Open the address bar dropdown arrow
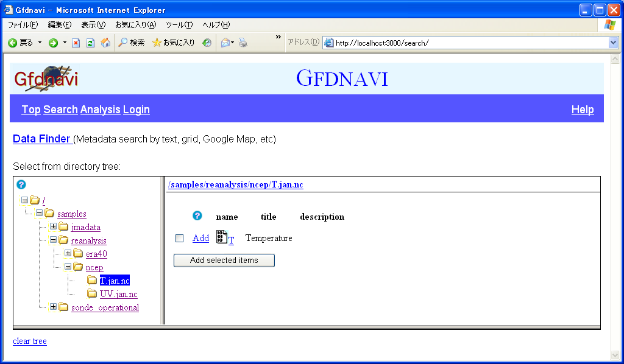The height and width of the screenshot is (364, 624). tap(613, 43)
